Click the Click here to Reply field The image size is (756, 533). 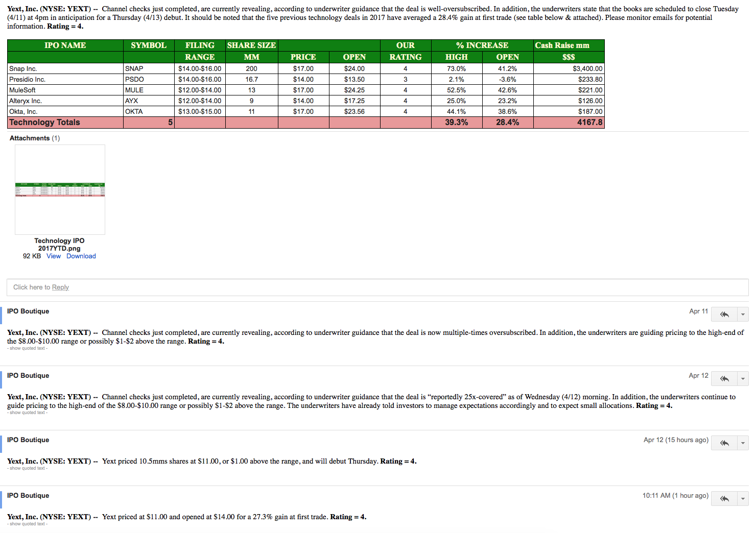[x=377, y=287]
